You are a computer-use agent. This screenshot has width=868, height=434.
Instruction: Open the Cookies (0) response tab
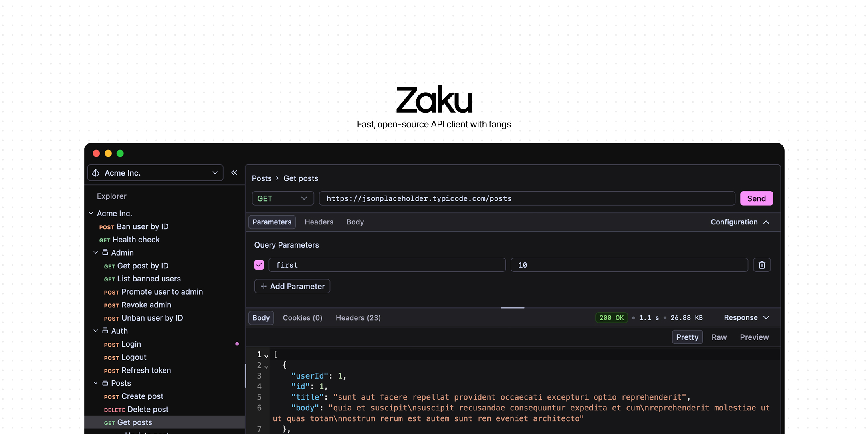point(302,317)
